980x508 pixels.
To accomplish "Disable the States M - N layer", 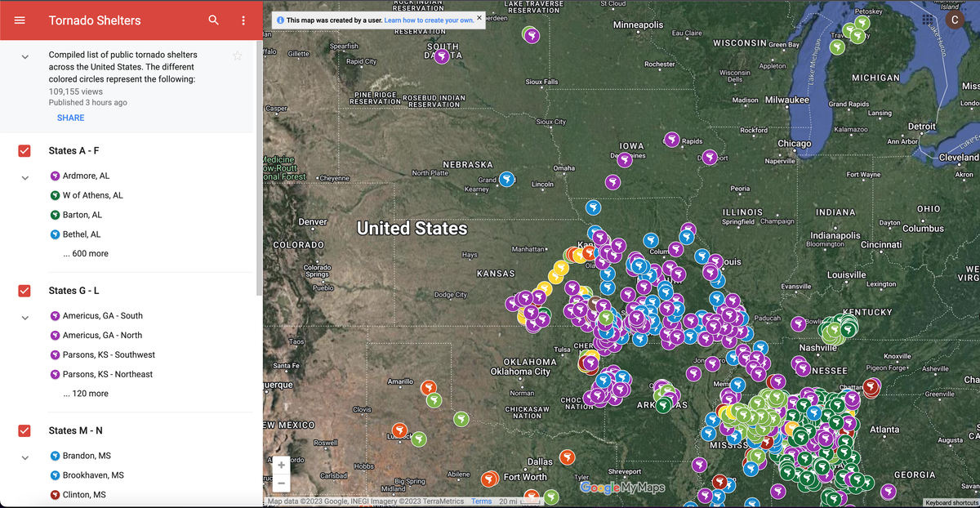I will [x=24, y=430].
